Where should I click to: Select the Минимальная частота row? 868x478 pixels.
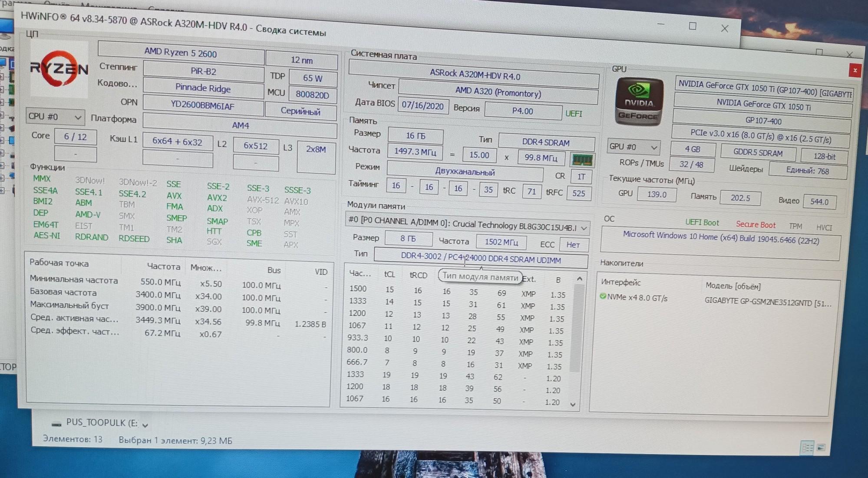178,282
